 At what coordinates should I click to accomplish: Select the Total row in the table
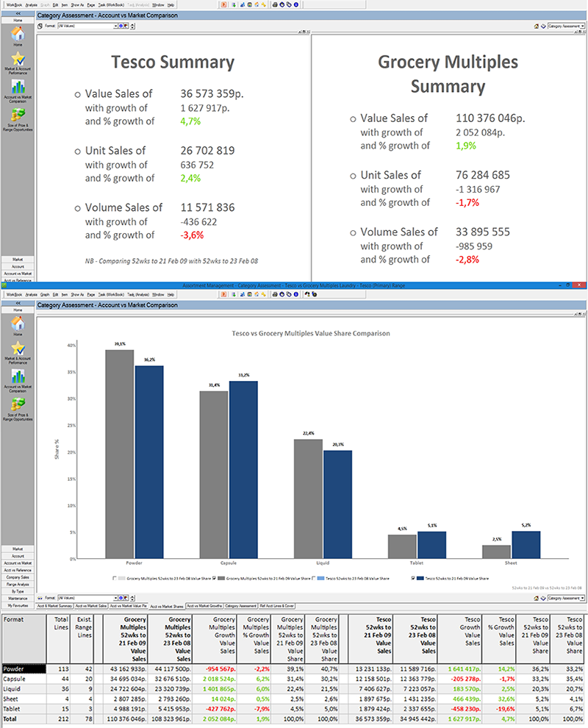[293, 718]
